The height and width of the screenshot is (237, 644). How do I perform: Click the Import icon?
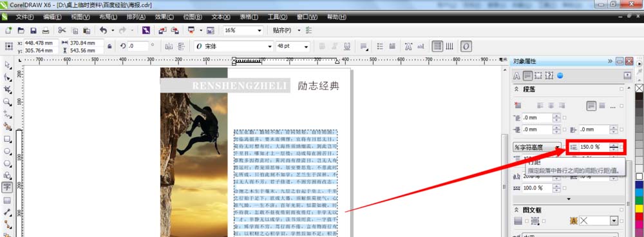163,31
